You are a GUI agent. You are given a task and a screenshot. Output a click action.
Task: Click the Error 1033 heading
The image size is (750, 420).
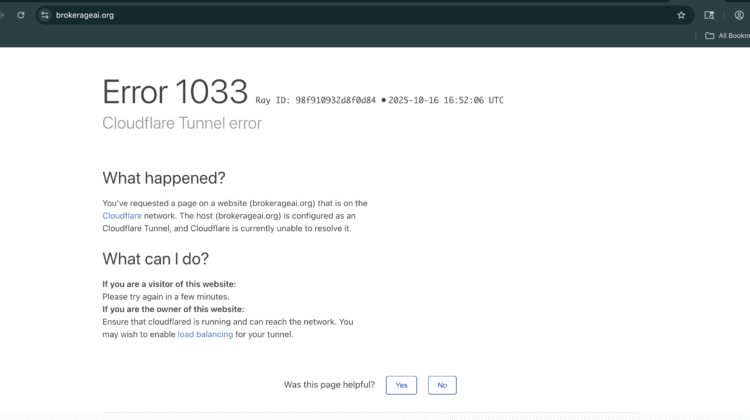click(175, 92)
